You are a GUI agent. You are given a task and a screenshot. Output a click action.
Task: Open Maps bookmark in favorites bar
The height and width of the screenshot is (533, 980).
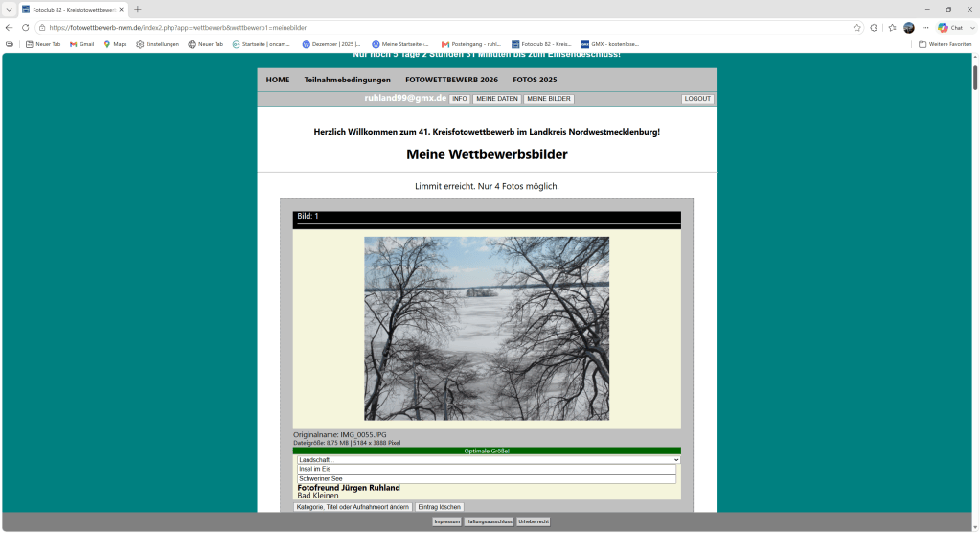(x=115, y=44)
